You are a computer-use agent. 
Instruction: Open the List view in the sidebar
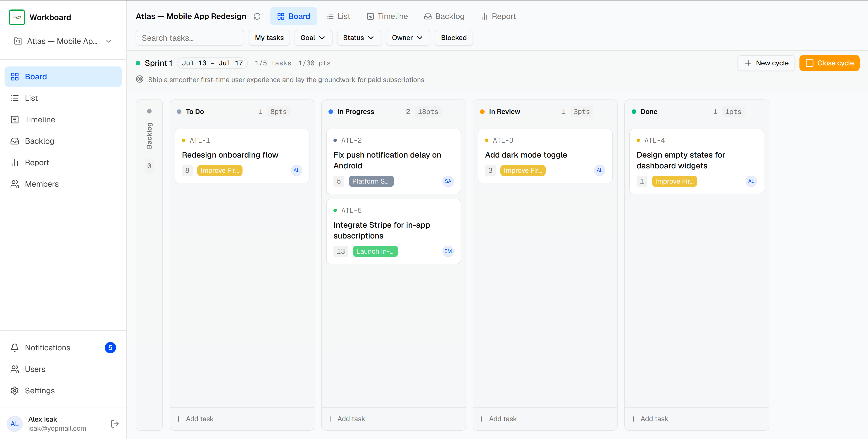click(63, 98)
